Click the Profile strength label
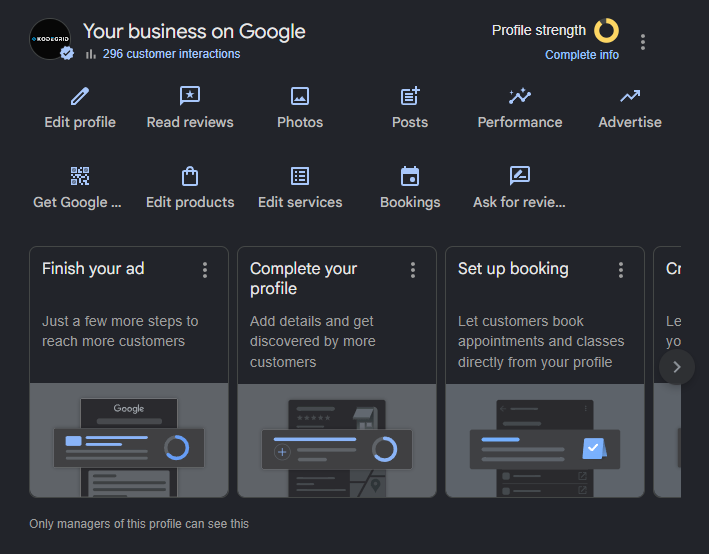This screenshot has height=554, width=709. click(539, 30)
